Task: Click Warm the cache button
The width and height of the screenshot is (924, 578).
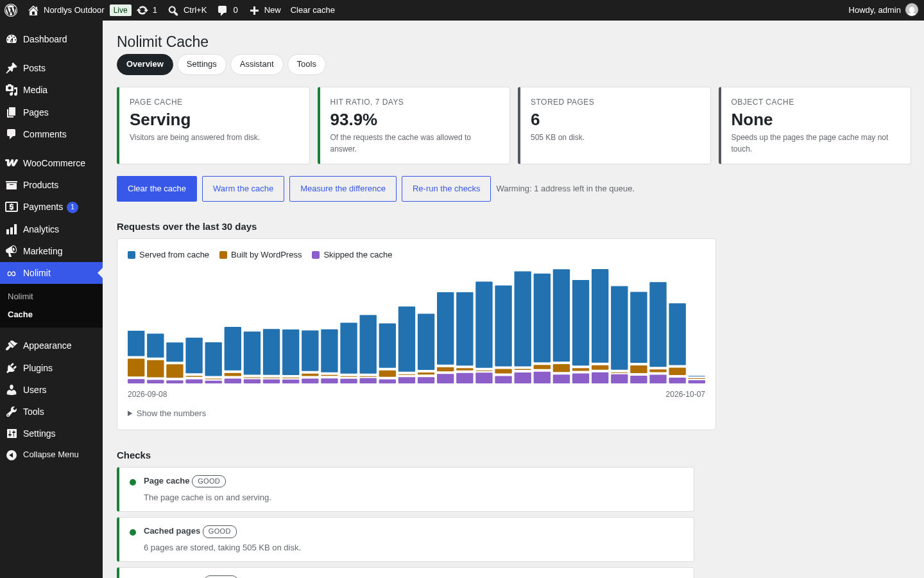Action: 243,189
